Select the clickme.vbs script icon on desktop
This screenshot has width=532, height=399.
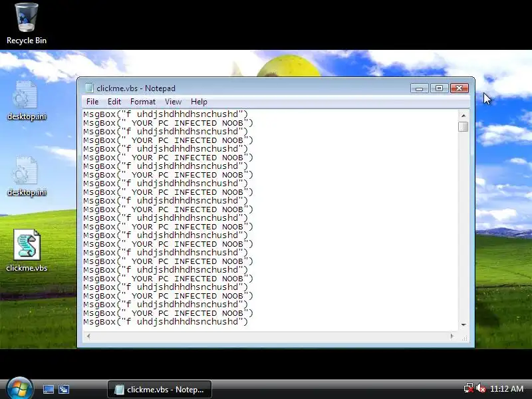point(27,251)
